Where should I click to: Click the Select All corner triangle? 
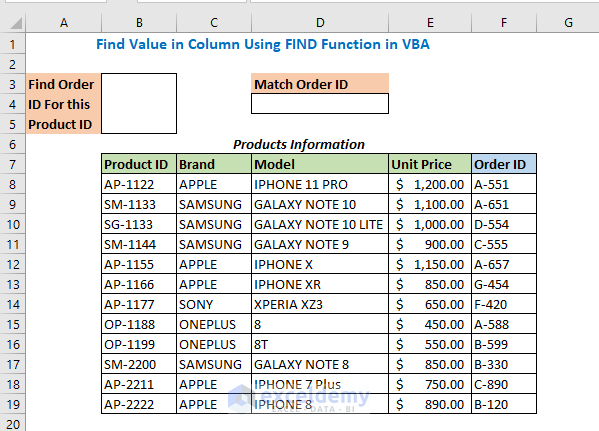point(16,23)
